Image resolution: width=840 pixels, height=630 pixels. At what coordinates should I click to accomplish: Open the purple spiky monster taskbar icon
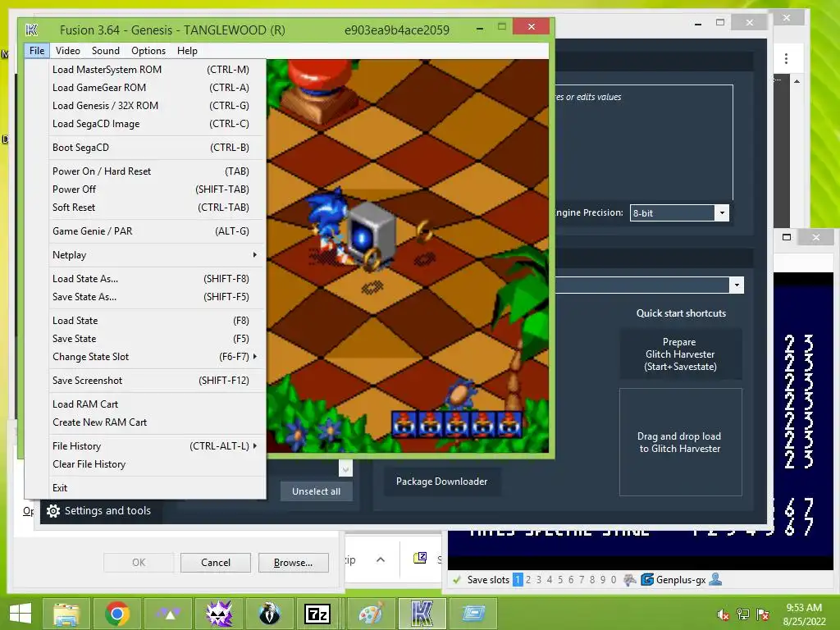click(x=219, y=614)
